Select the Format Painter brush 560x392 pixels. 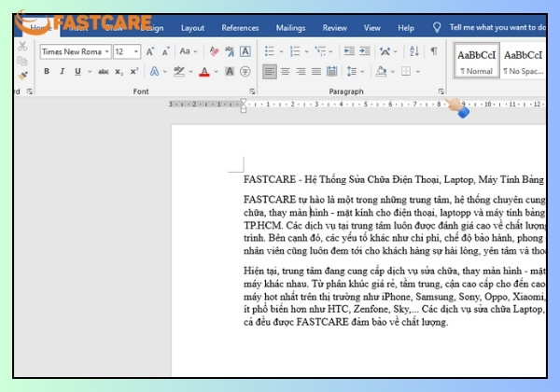tap(22, 76)
